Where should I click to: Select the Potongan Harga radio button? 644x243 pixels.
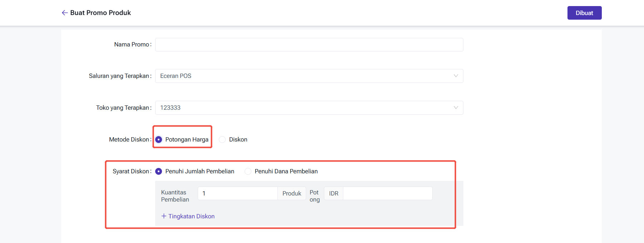159,139
